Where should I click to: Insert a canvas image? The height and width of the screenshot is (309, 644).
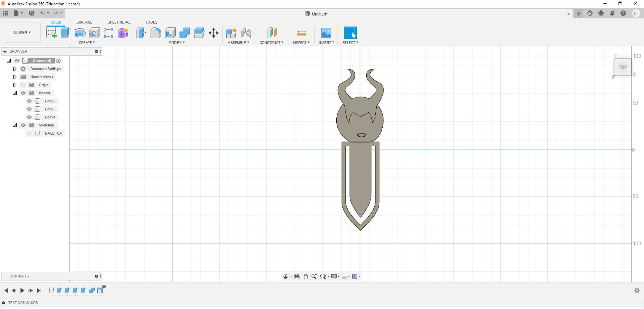click(326, 33)
